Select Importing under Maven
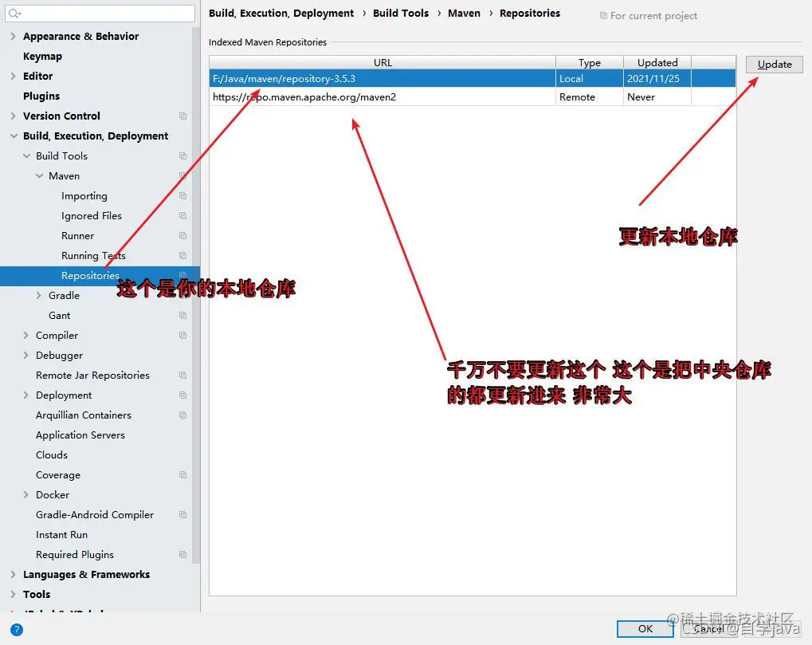The width and height of the screenshot is (812, 645). point(84,196)
